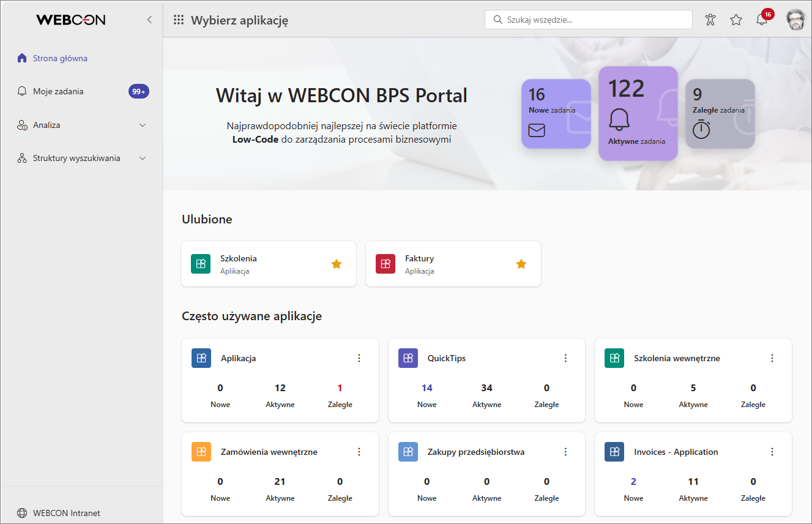Open the favorites star icon in the header
Screen dimensions: 812x524
click(736, 20)
